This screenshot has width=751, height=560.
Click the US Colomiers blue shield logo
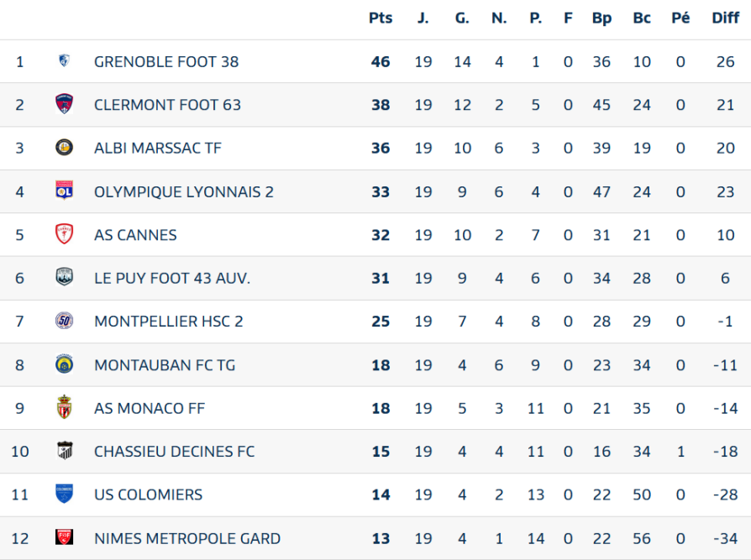(x=64, y=494)
